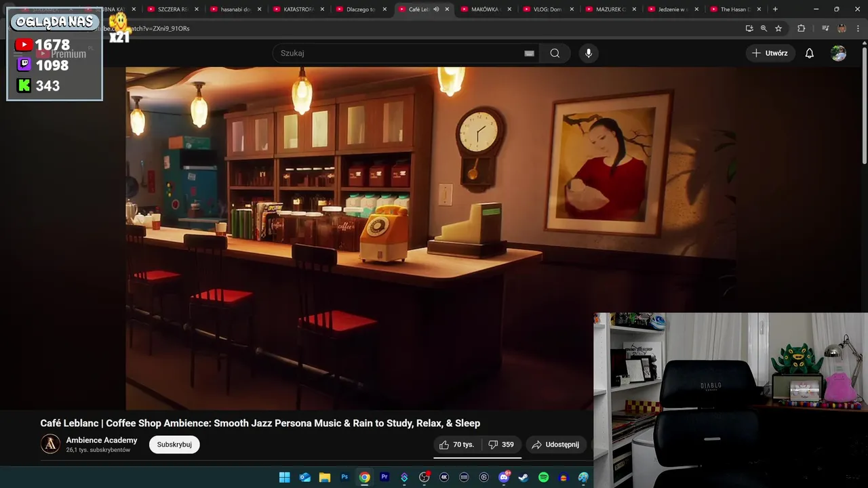The width and height of the screenshot is (868, 488).
Task: Open Outlook from the taskbar
Action: tap(304, 477)
